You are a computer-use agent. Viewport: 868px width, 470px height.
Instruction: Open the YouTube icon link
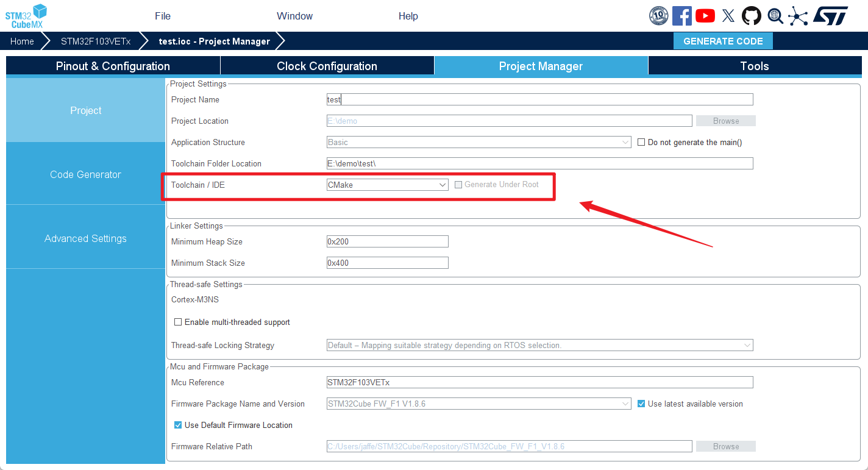click(x=705, y=16)
